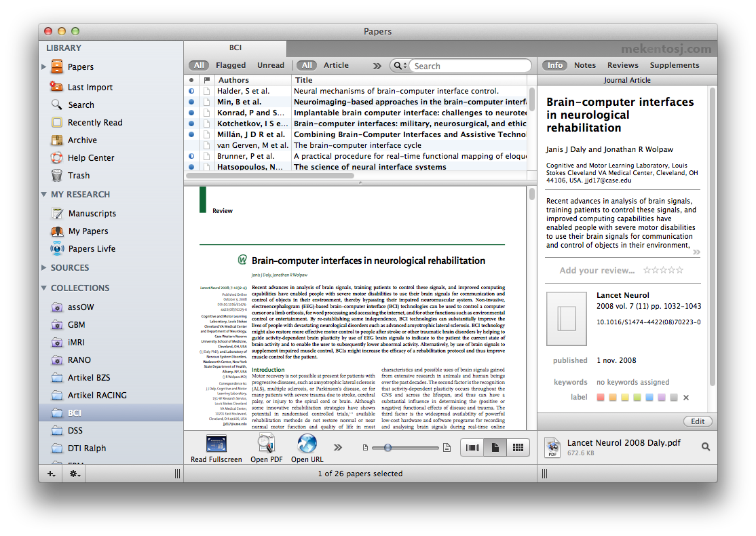
Task: Apply the red label color swatch
Action: coord(600,398)
